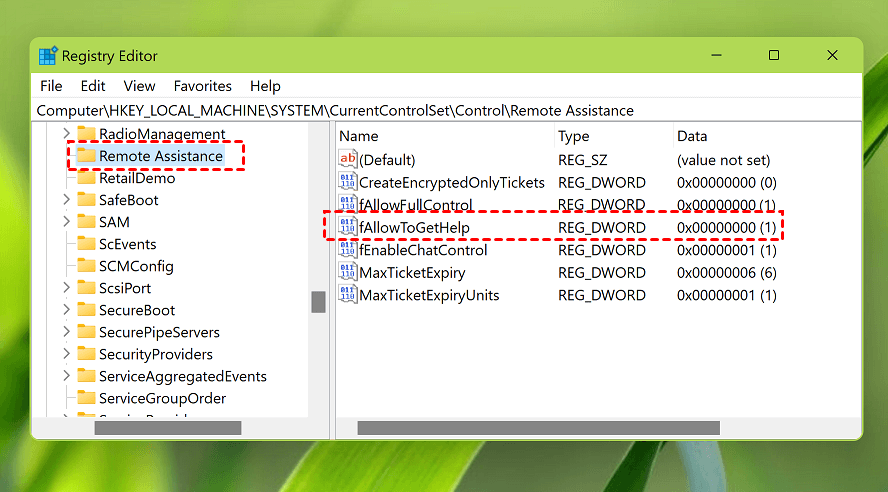
Task: Click the fAllowToGetHelp DWORD icon
Action: coord(348,228)
